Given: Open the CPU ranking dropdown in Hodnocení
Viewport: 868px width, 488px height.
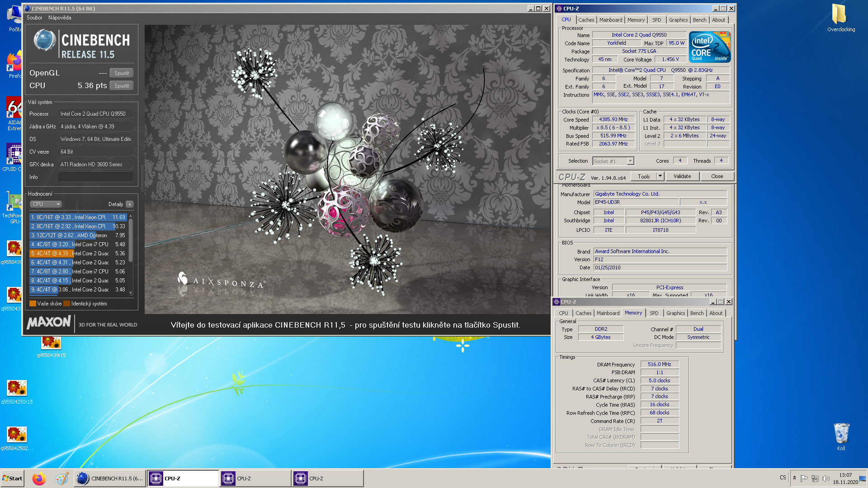Looking at the screenshot, I should 46,204.
